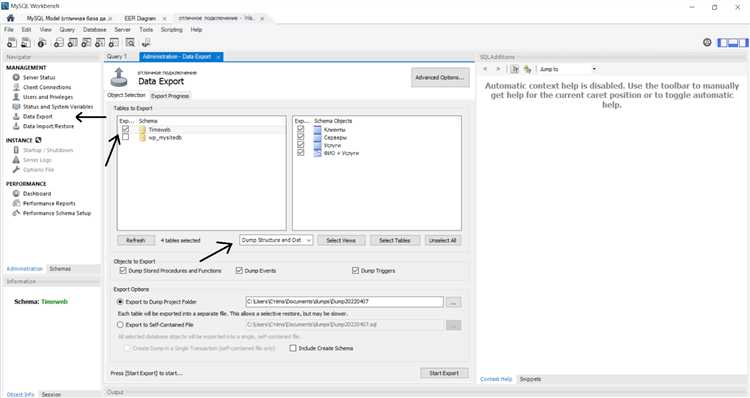Switch to the Query 1 tab
This screenshot has height=398, width=750.
coord(117,56)
